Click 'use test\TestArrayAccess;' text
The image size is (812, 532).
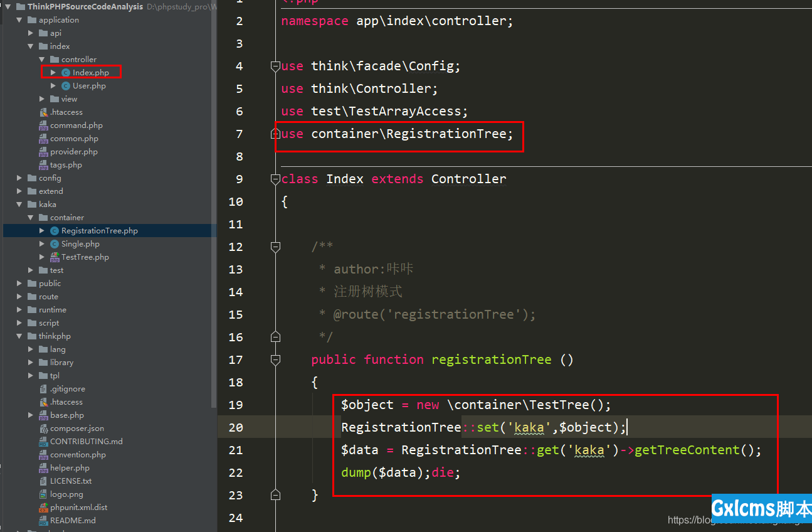tap(374, 111)
